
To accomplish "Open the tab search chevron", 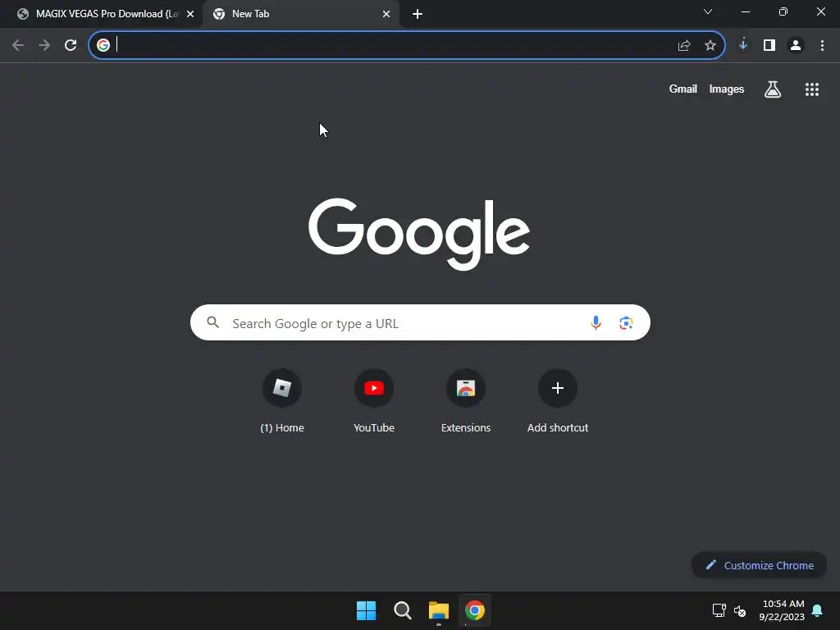I will 708,11.
